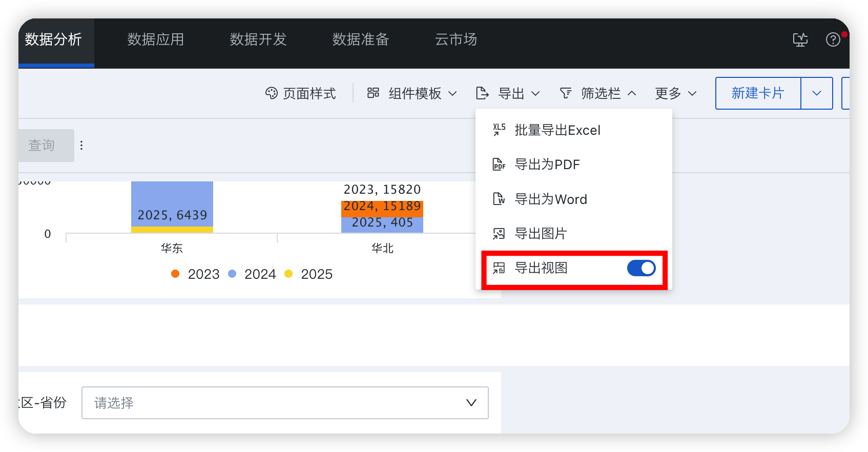The width and height of the screenshot is (868, 452).
Task: Click the 华北 blue 2025 bar segment
Action: 382,225
